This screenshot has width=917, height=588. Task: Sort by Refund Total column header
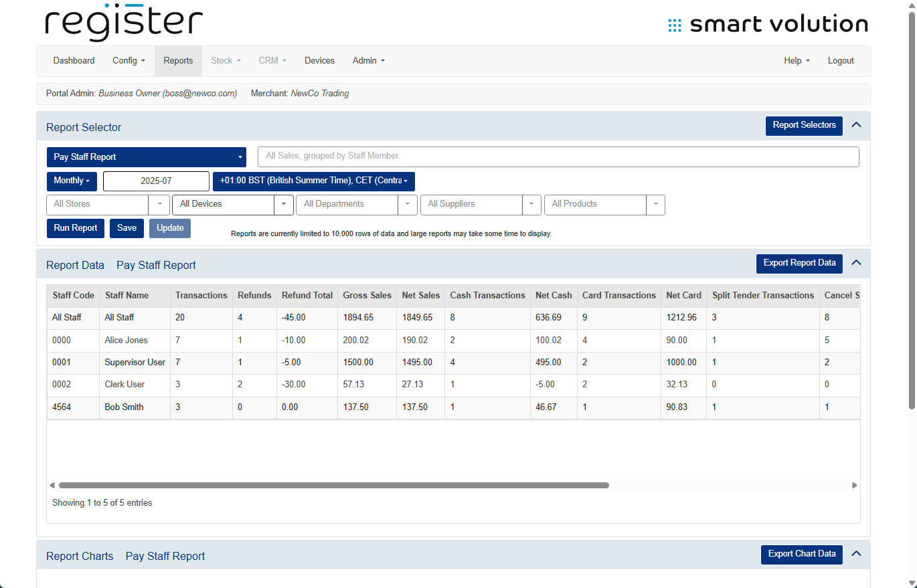(x=307, y=296)
